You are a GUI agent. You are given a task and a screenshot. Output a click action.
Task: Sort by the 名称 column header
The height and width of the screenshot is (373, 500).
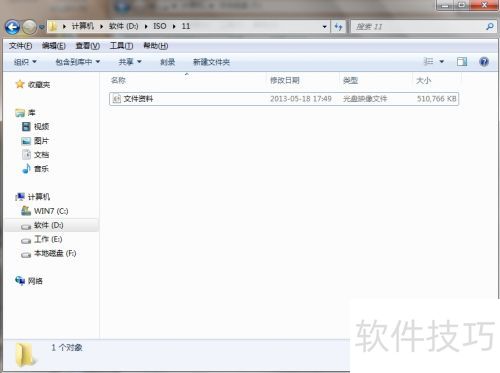point(118,80)
